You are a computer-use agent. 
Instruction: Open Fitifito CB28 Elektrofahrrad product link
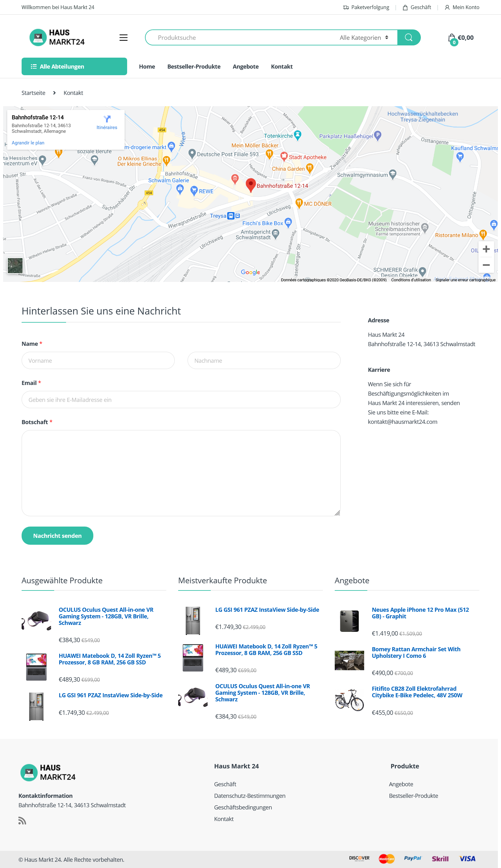point(417,692)
